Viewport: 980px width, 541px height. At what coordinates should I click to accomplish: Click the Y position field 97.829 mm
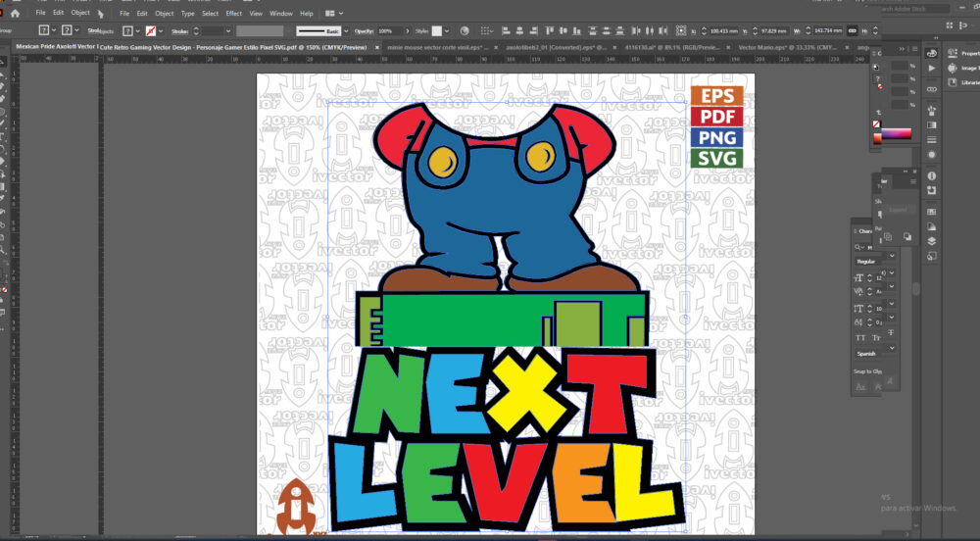click(774, 30)
